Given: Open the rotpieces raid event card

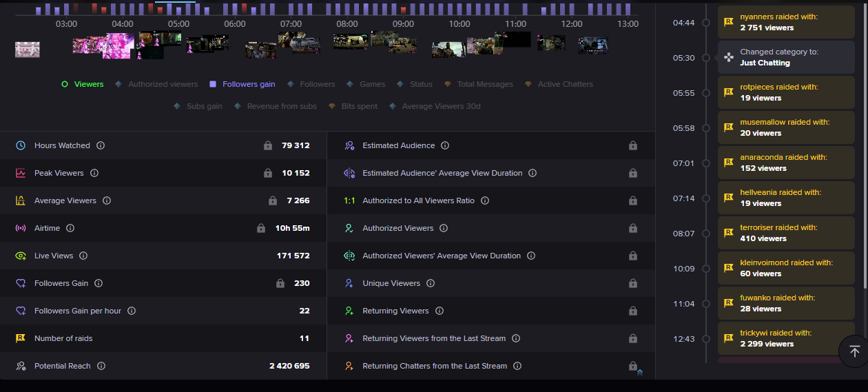Looking at the screenshot, I should pos(786,92).
